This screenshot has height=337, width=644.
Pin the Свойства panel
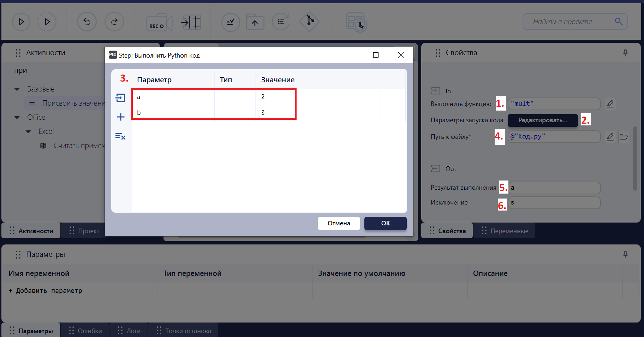coord(625,53)
